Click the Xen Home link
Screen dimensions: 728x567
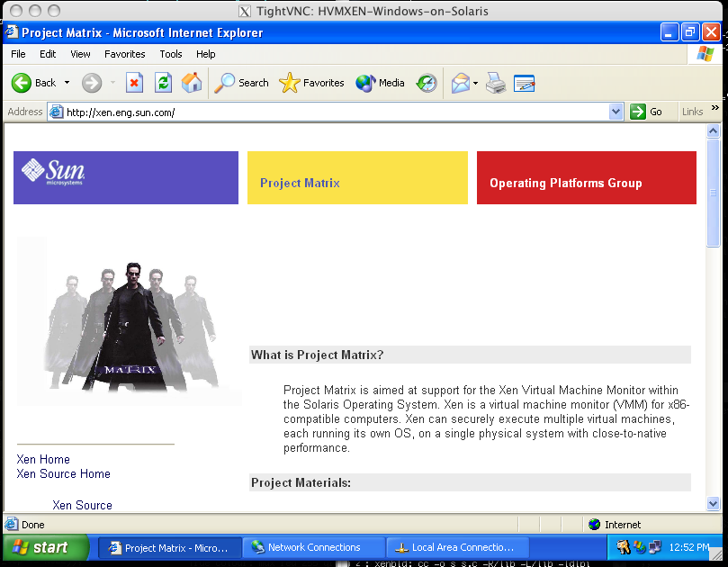43,459
